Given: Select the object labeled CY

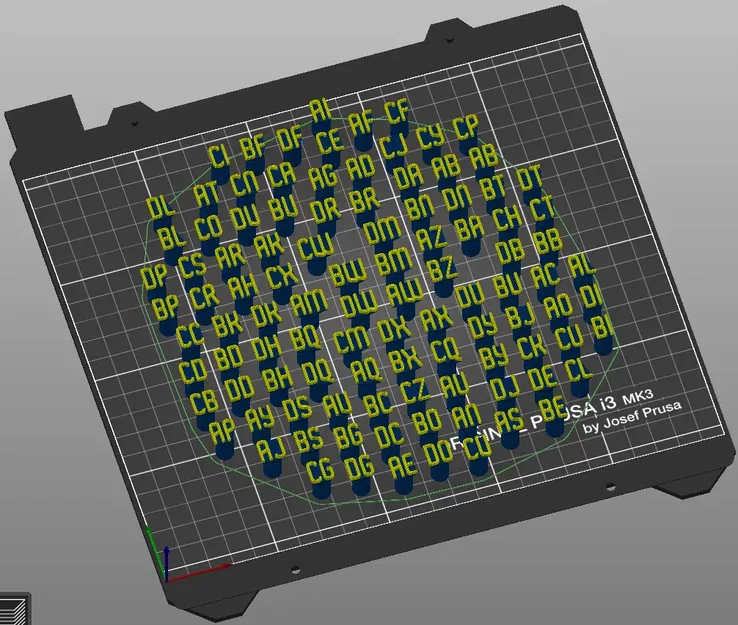Looking at the screenshot, I should pyautogui.click(x=431, y=138).
